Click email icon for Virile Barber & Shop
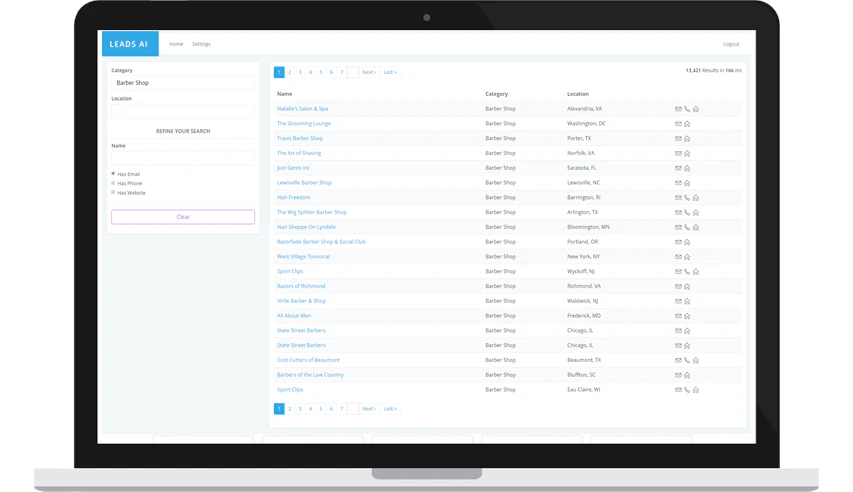 click(678, 301)
